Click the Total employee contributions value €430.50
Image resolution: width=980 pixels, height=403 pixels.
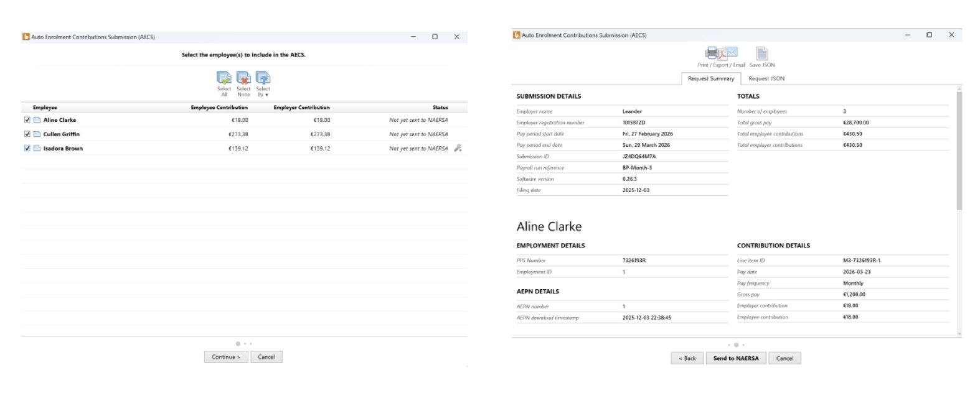point(852,134)
